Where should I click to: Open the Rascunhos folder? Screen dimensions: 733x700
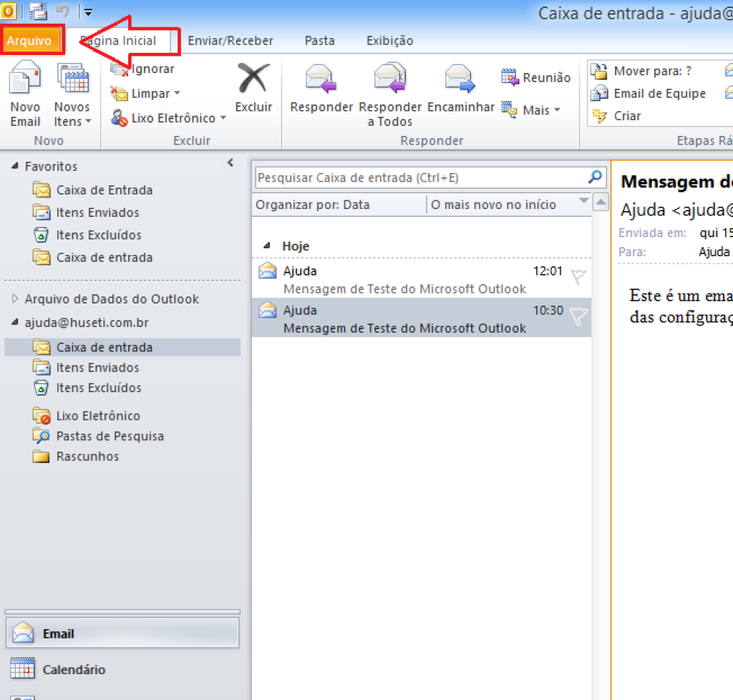pos(76,456)
